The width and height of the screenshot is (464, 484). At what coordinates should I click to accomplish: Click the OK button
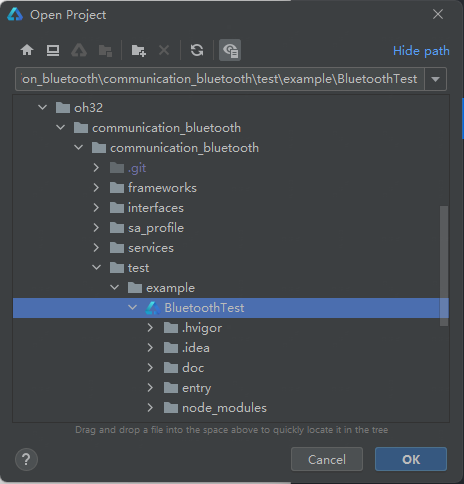tap(411, 459)
